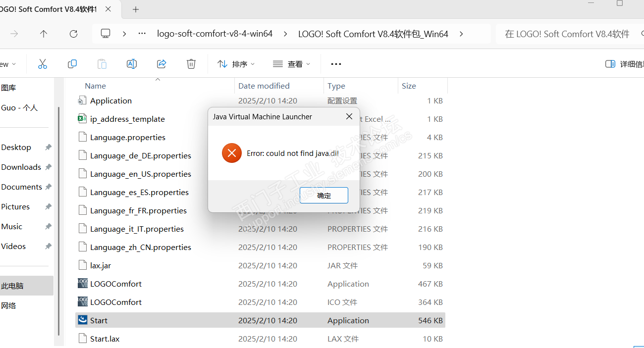Click the LOGOComfort ICO file icon
The width and height of the screenshot is (644, 348).
point(83,302)
